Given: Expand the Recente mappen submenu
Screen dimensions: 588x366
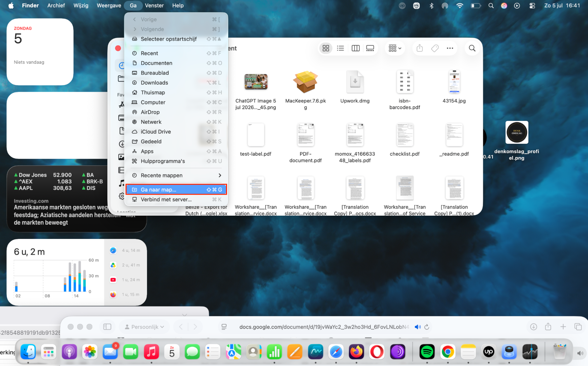Looking at the screenshot, I should click(x=176, y=175).
